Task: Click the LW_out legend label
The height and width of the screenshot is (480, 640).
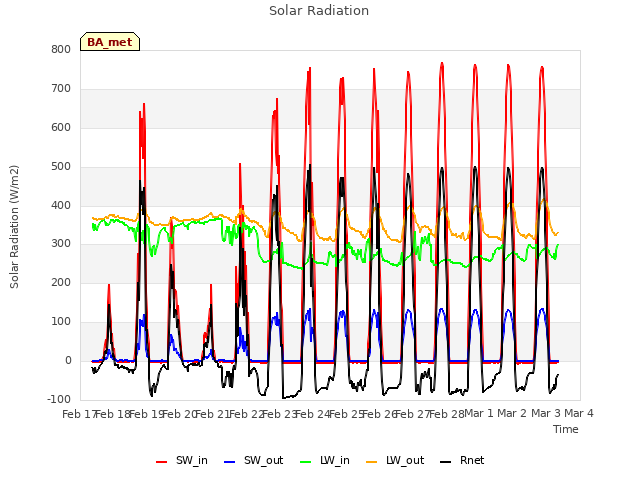Action: coord(405,460)
